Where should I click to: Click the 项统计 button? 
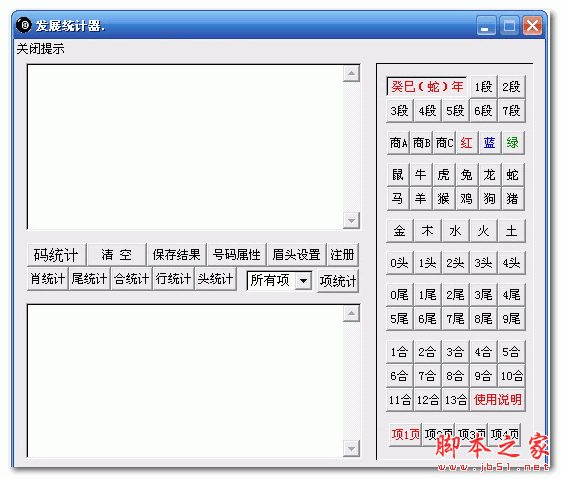coord(338,281)
